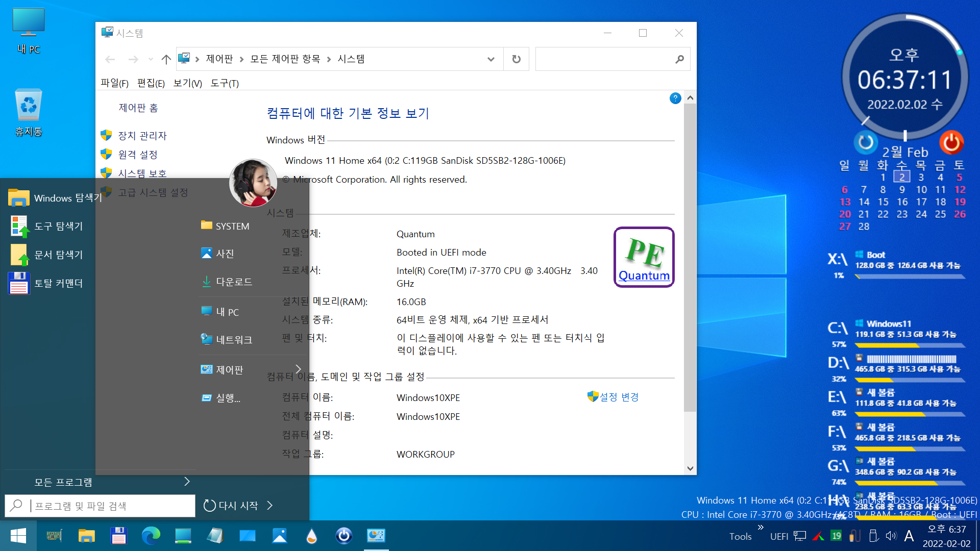Click the notebook icon in taskbar
The image size is (980, 551).
point(215,536)
